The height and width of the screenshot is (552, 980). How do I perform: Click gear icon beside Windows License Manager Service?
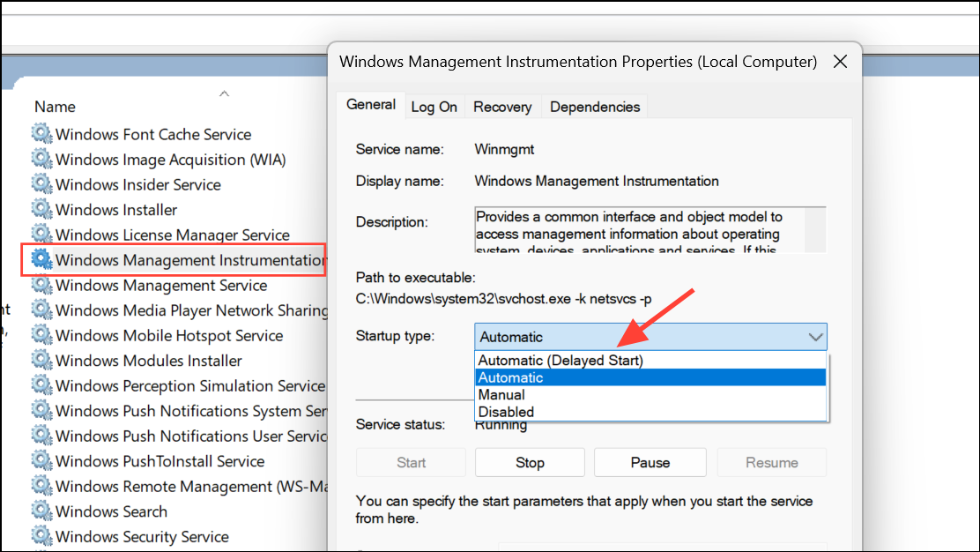coord(42,234)
